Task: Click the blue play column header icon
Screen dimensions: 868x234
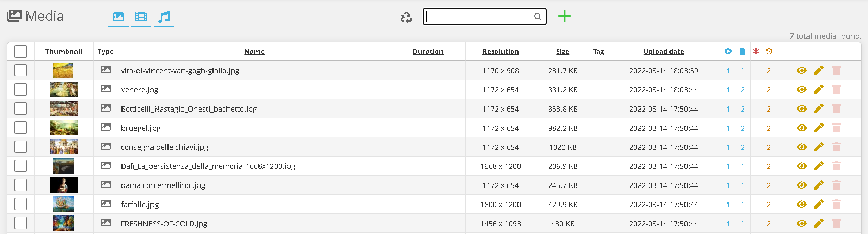Action: click(x=728, y=52)
